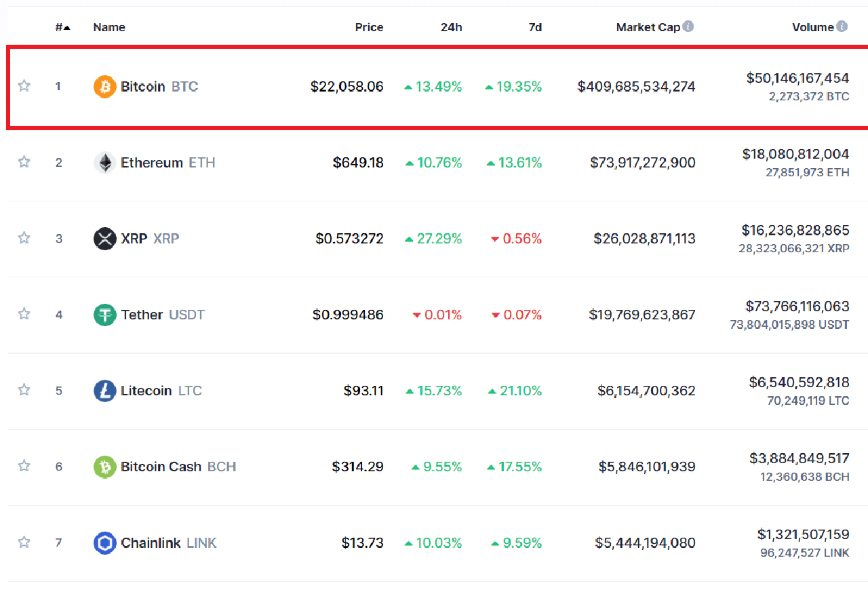Click Bitcoin Cash volume 12,360,638 BCH
Viewport: 868px width, 594px height.
(x=805, y=476)
